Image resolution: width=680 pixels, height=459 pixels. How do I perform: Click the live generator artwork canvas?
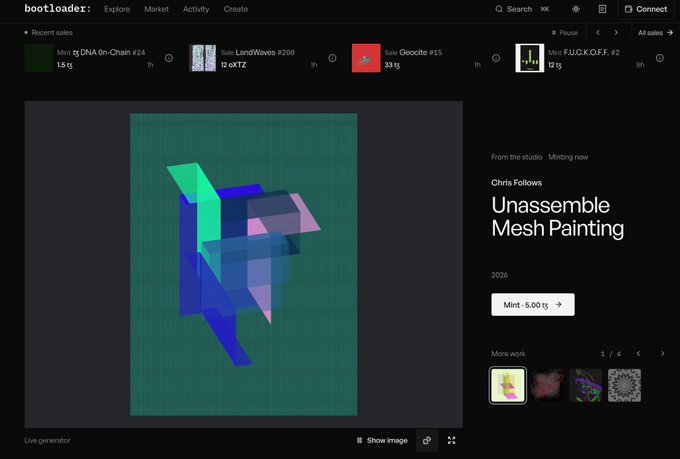[x=244, y=265]
